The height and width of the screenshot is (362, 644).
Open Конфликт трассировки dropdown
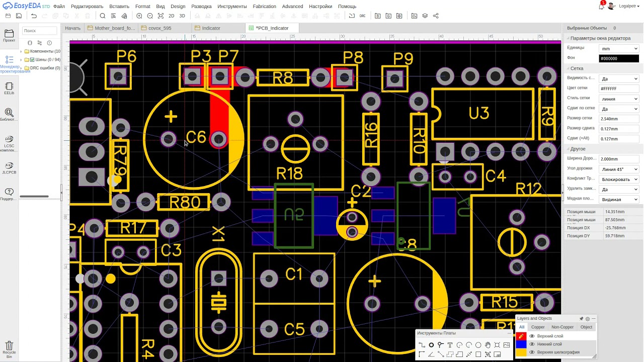[x=619, y=179]
